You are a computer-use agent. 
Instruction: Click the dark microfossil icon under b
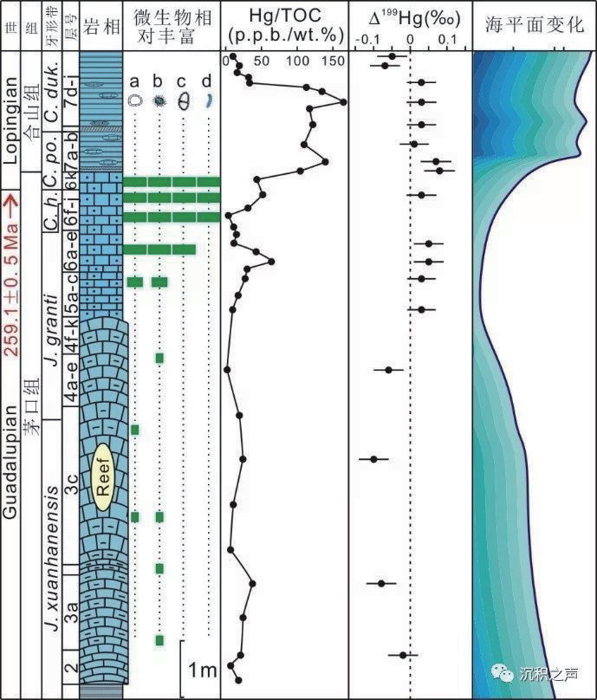pyautogui.click(x=159, y=100)
